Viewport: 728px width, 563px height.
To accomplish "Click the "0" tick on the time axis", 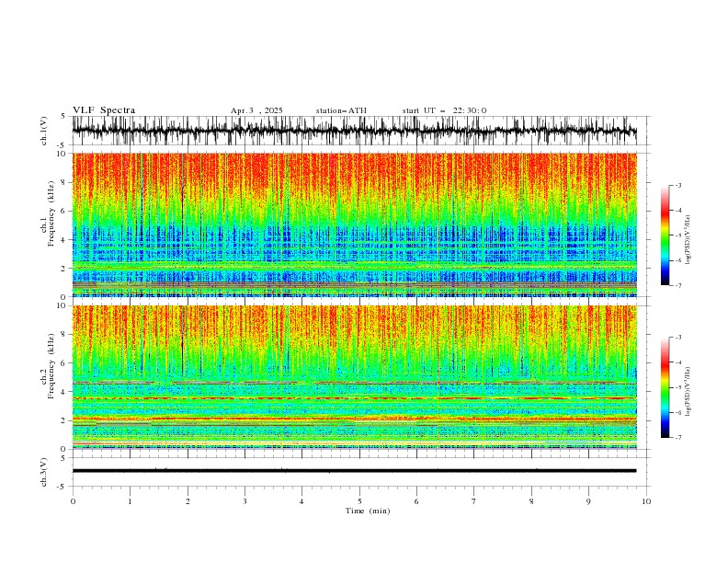I will pyautogui.click(x=73, y=501).
